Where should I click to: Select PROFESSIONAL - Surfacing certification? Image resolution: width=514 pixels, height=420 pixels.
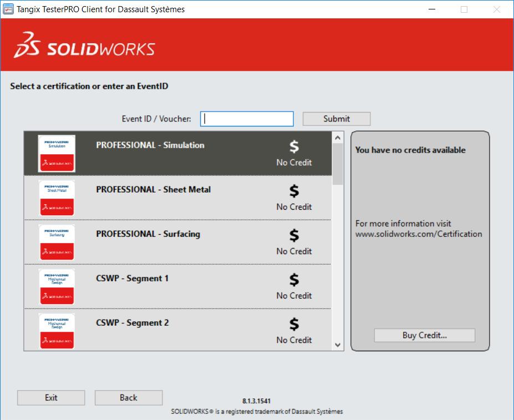coord(177,242)
